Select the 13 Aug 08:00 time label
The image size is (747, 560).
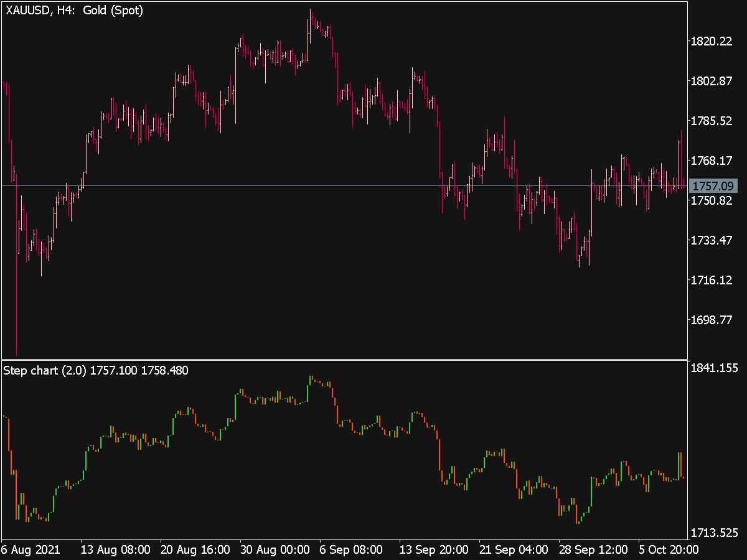115,550
